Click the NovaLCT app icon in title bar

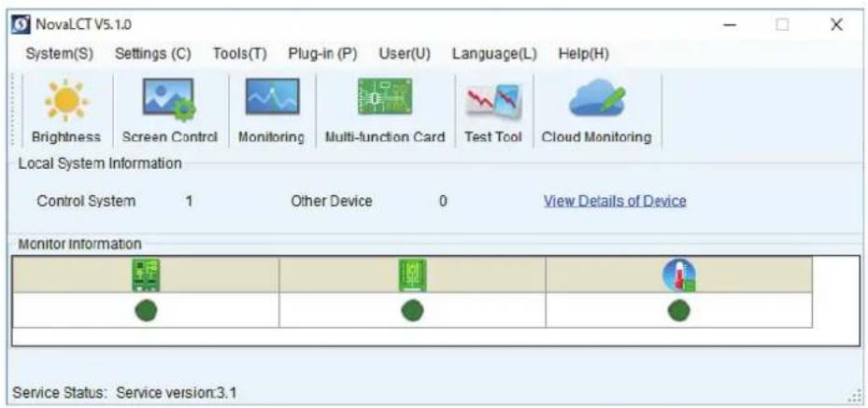[x=21, y=25]
